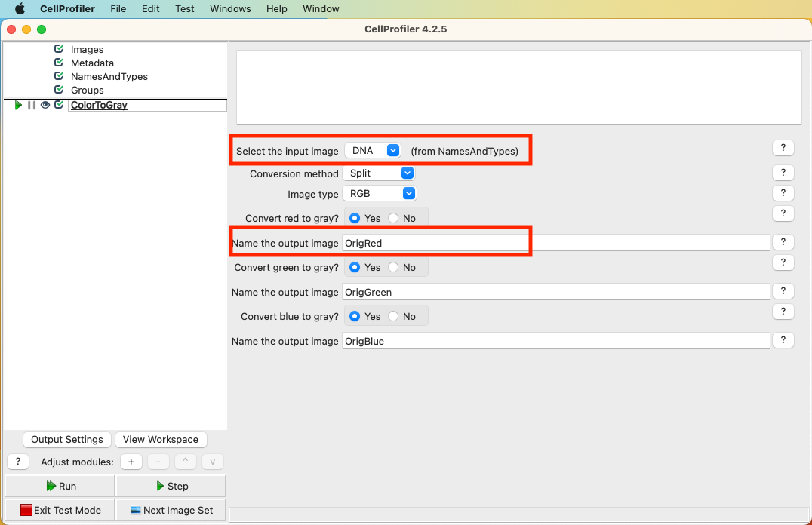The width and height of the screenshot is (812, 525).
Task: Toggle the eye icon for ColorToGray module
Action: (x=45, y=106)
